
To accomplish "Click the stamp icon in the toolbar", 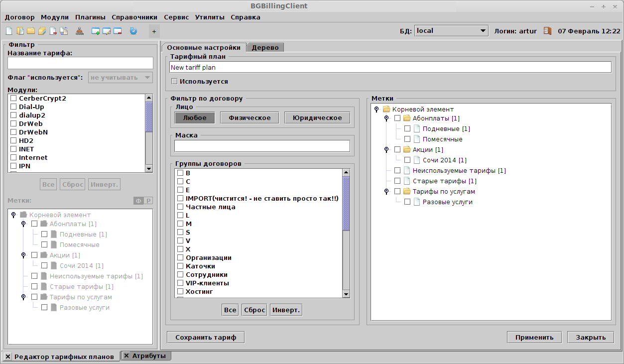I will (x=80, y=31).
